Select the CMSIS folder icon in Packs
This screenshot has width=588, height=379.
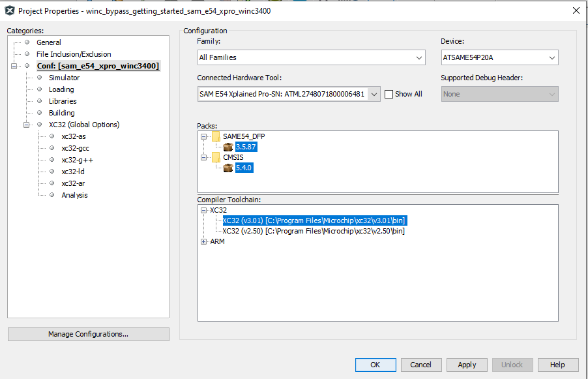pyautogui.click(x=216, y=157)
